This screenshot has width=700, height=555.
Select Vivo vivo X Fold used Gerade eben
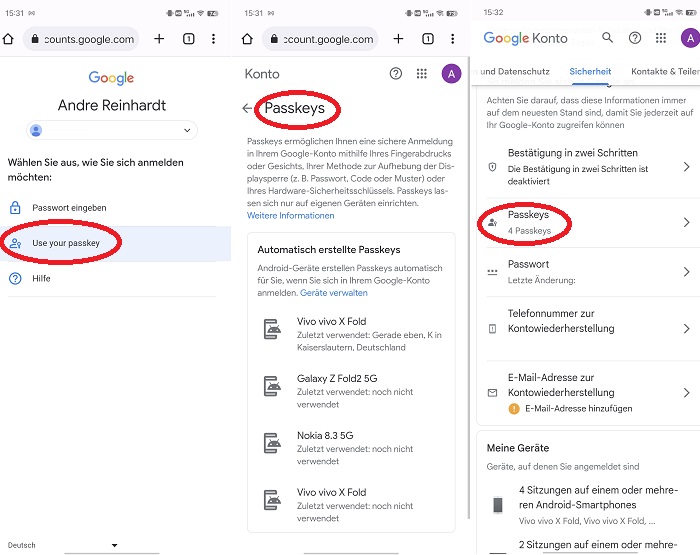pyautogui.click(x=351, y=334)
